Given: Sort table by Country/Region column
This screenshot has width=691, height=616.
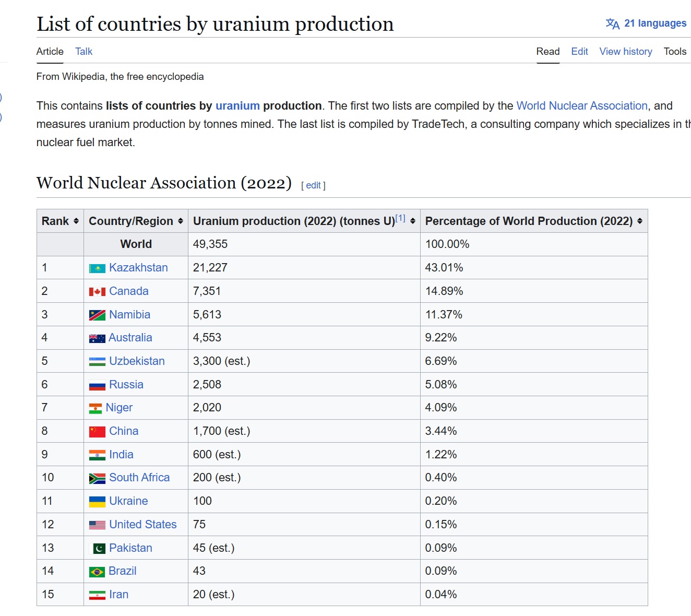Looking at the screenshot, I should pos(181,221).
